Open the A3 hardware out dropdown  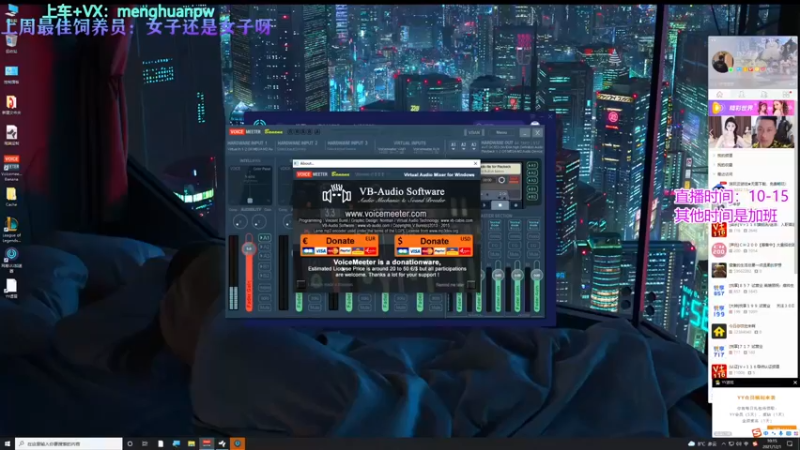click(473, 145)
